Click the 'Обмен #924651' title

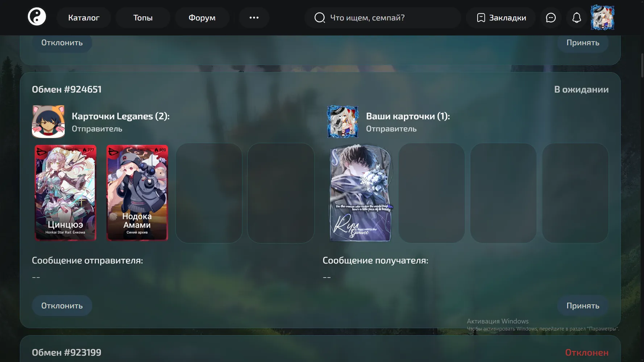point(67,89)
